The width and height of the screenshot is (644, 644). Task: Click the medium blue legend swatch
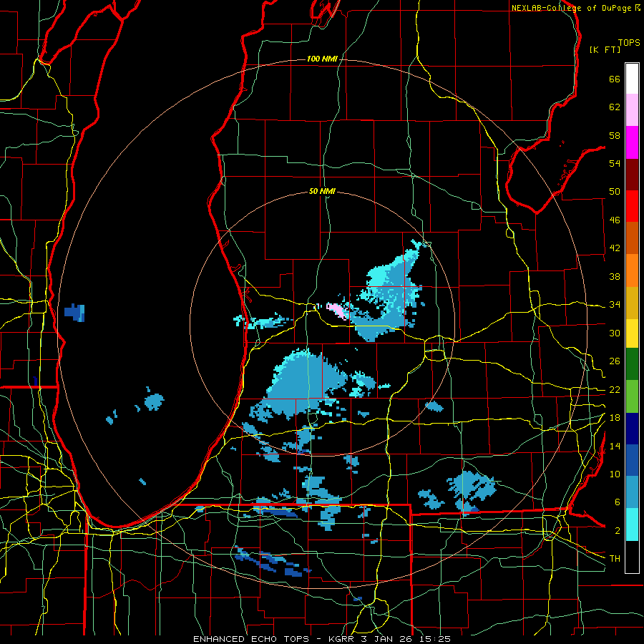632,460
